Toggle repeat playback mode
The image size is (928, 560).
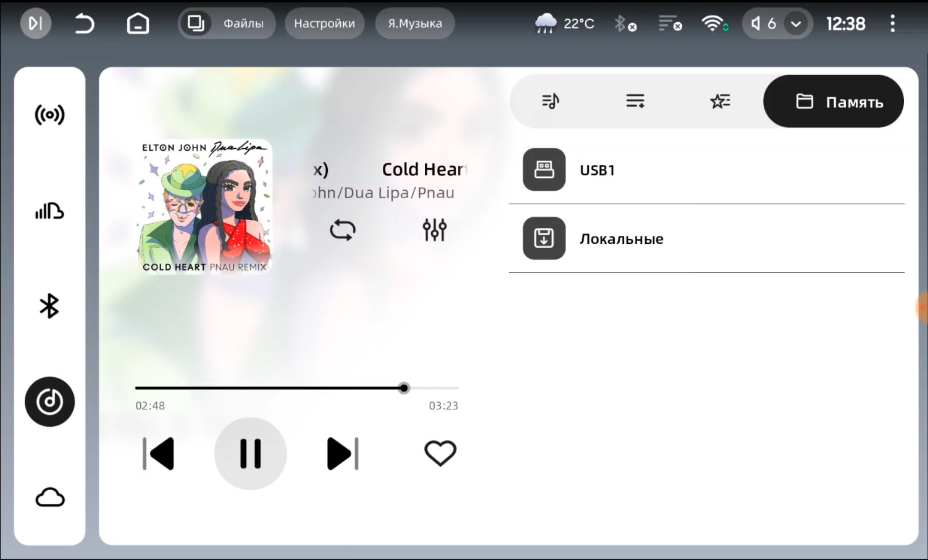point(343,230)
